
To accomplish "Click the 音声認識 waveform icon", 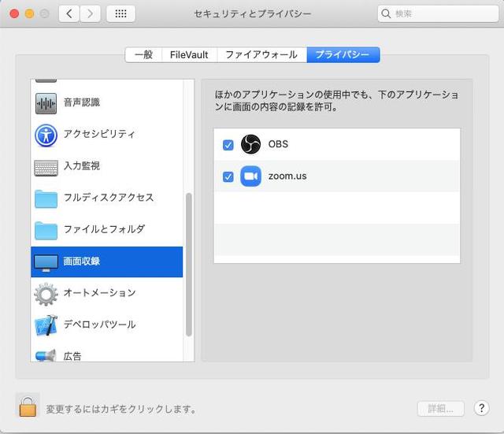I will (x=46, y=103).
